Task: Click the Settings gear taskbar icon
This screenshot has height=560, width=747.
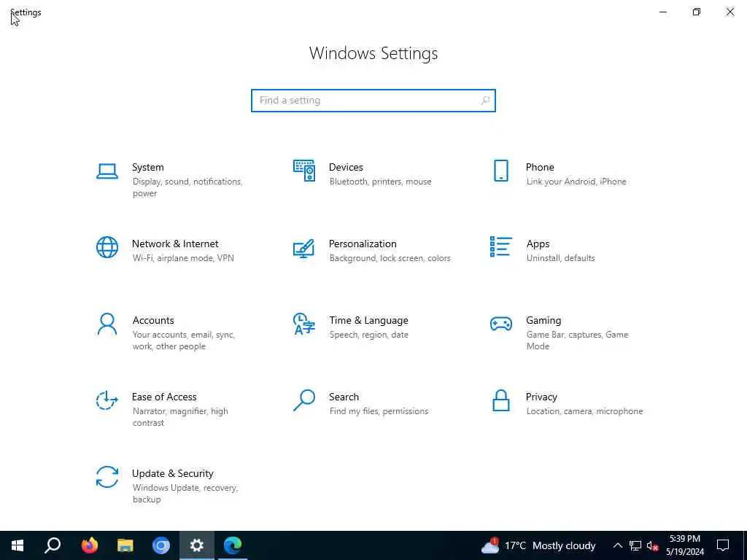Action: coord(197,545)
